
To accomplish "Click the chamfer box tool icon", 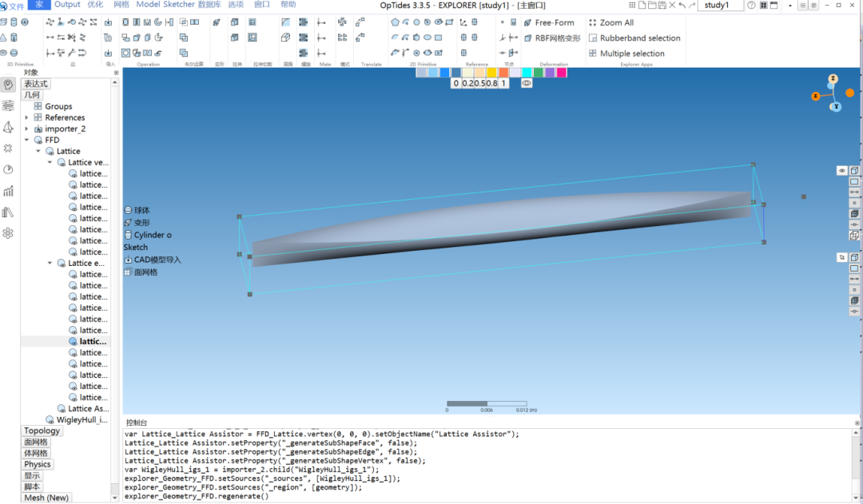I will tap(285, 38).
